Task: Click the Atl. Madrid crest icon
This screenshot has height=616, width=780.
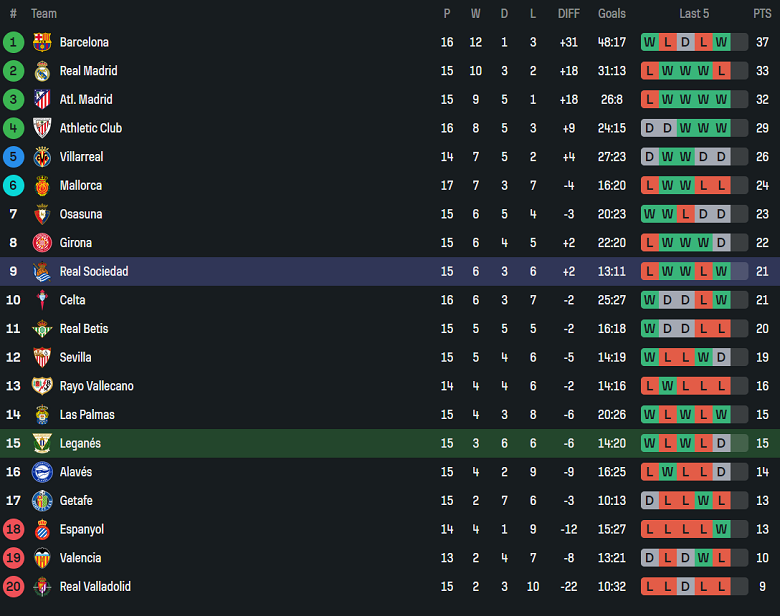Action: point(41,100)
